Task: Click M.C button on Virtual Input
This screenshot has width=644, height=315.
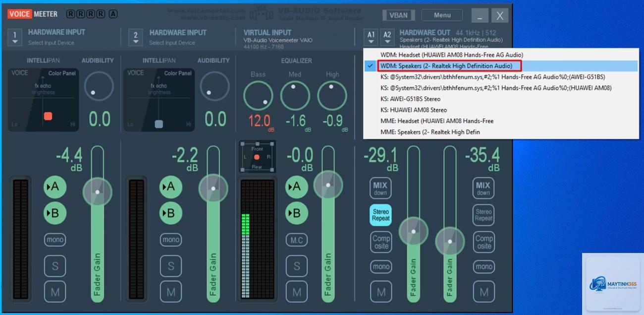Action: point(297,240)
